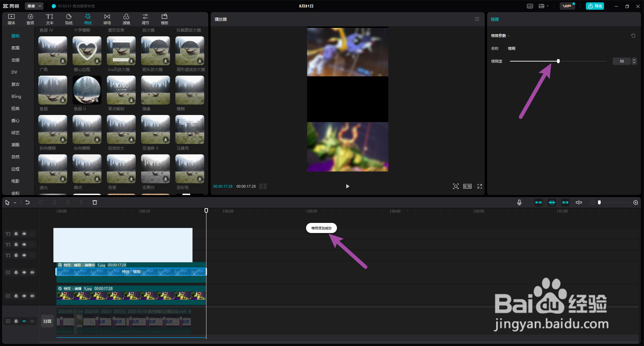Enter fullscreen preview
The image size is (644, 346).
[x=480, y=186]
